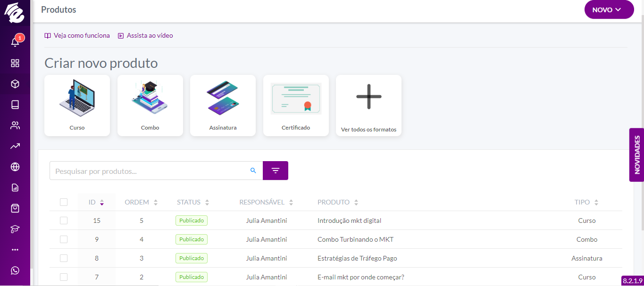Sort table by TIPO column

tap(586, 202)
